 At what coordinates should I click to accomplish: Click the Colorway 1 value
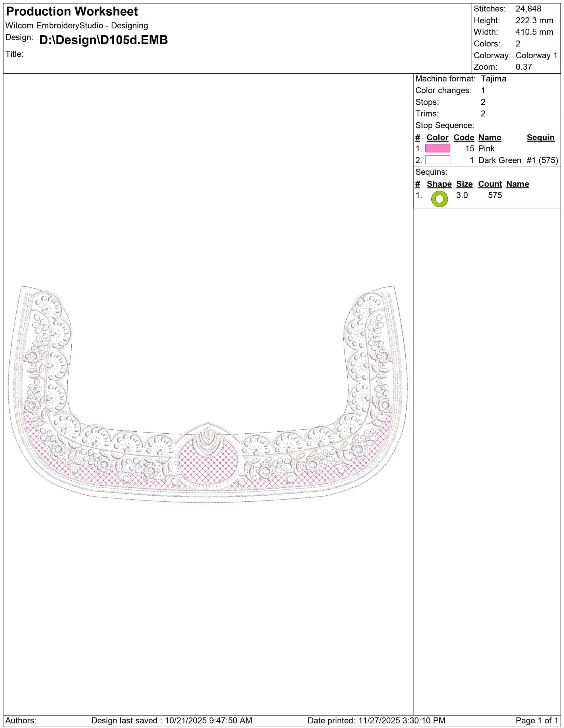tap(536, 55)
